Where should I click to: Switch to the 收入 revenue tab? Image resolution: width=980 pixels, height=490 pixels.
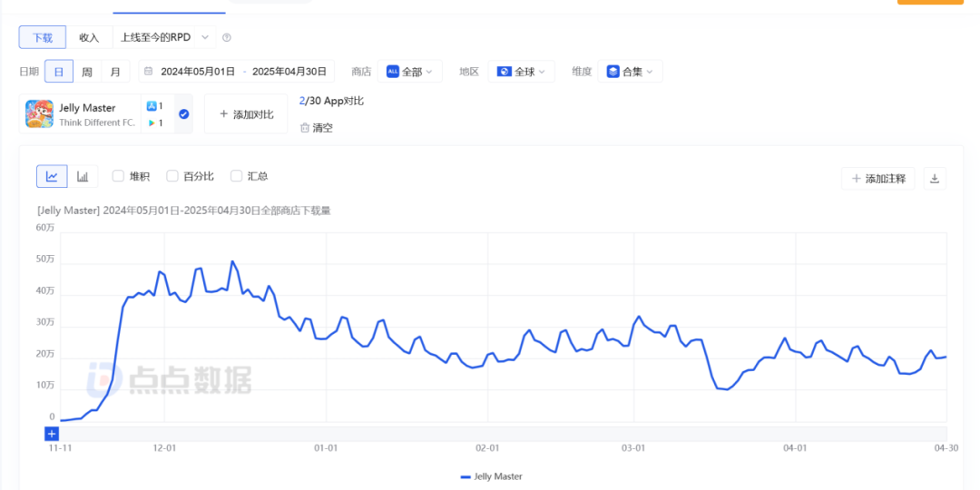point(89,37)
